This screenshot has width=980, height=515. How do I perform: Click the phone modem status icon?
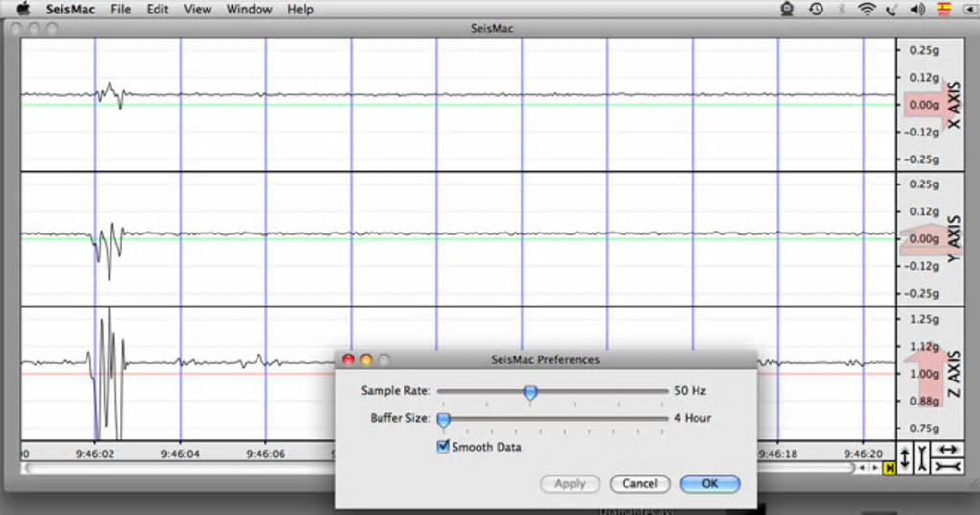[892, 9]
